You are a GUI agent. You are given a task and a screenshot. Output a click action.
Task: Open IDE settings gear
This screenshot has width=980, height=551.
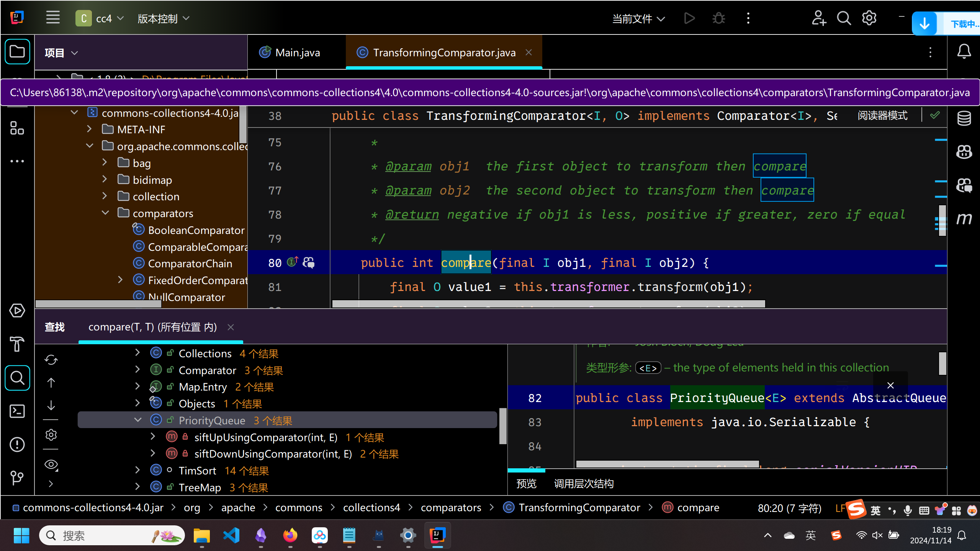pos(869,18)
